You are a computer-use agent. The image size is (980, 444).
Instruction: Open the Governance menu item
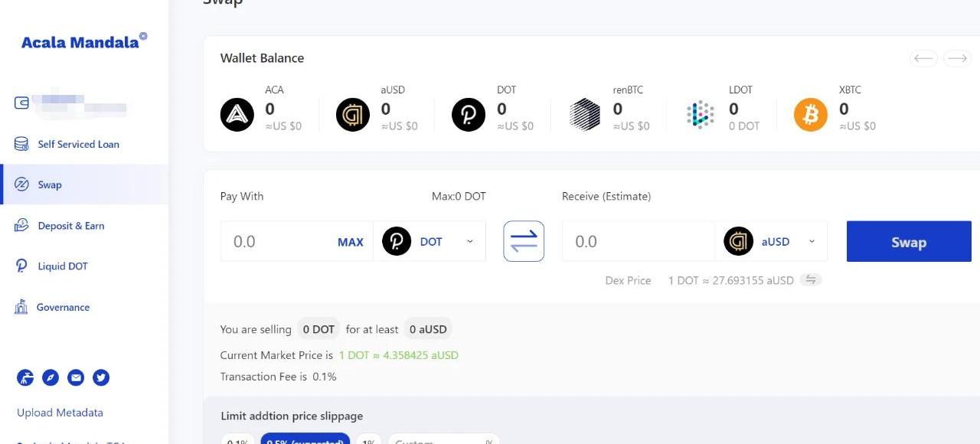[63, 307]
